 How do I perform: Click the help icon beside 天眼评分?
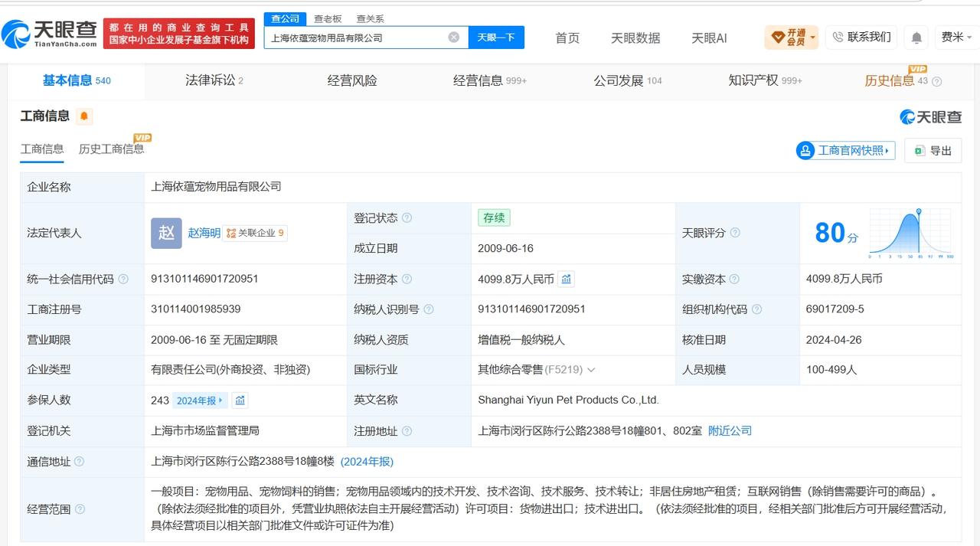735,233
